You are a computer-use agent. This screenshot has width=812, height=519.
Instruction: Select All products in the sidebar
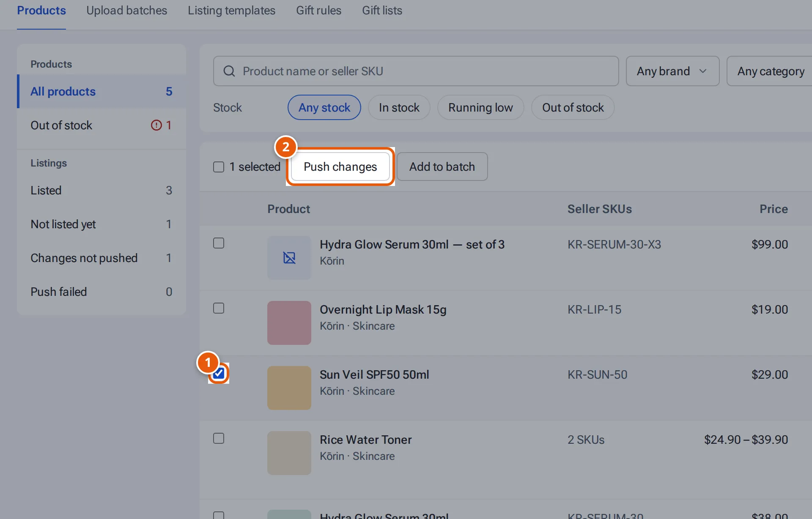click(x=101, y=91)
